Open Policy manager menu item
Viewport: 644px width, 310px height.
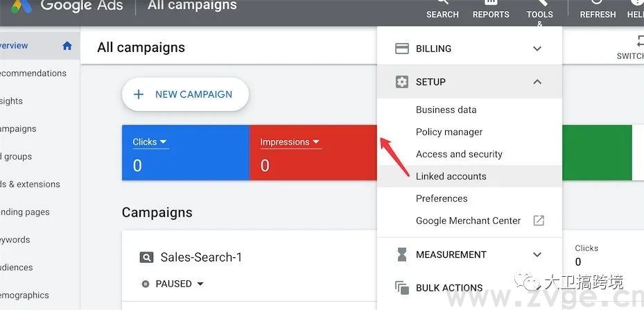(x=449, y=132)
